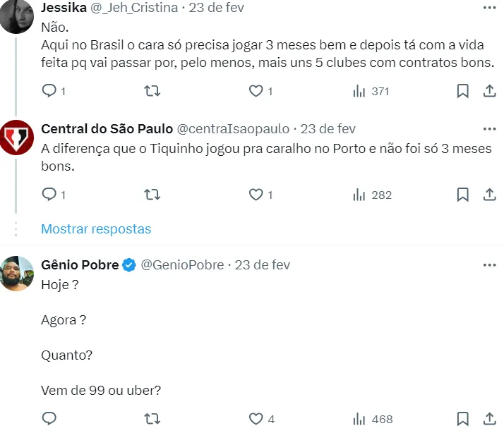The width and height of the screenshot is (504, 433).
Task: Retweet Jessika's post
Action: click(151, 91)
